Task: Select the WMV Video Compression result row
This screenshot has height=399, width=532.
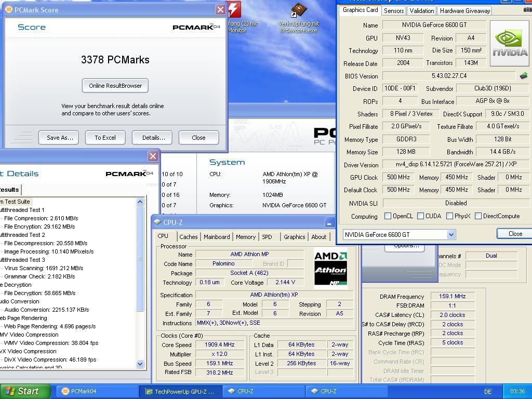Action: click(x=51, y=343)
